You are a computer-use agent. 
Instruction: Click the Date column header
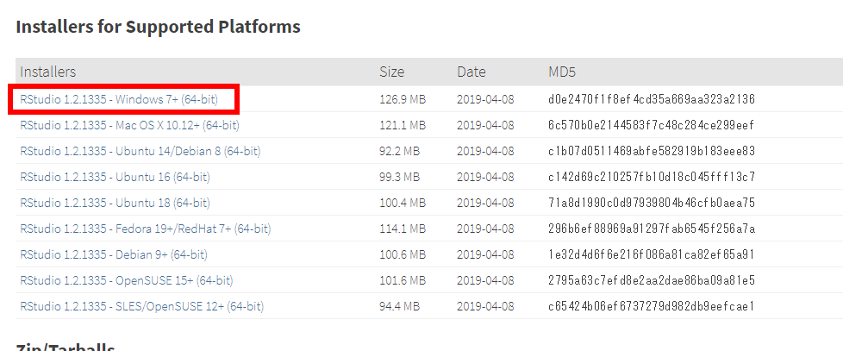(x=471, y=72)
